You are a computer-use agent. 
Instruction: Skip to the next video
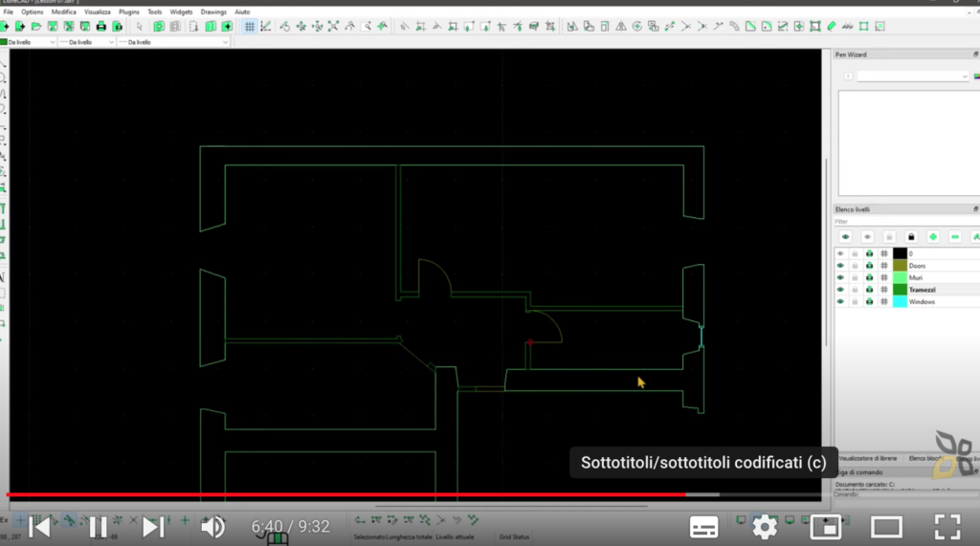pos(152,527)
